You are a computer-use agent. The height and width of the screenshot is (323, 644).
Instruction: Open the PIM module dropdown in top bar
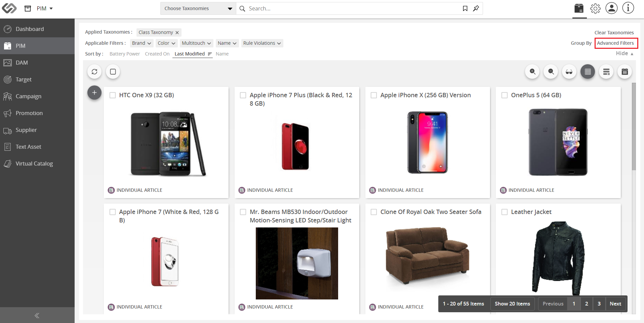pyautogui.click(x=45, y=8)
